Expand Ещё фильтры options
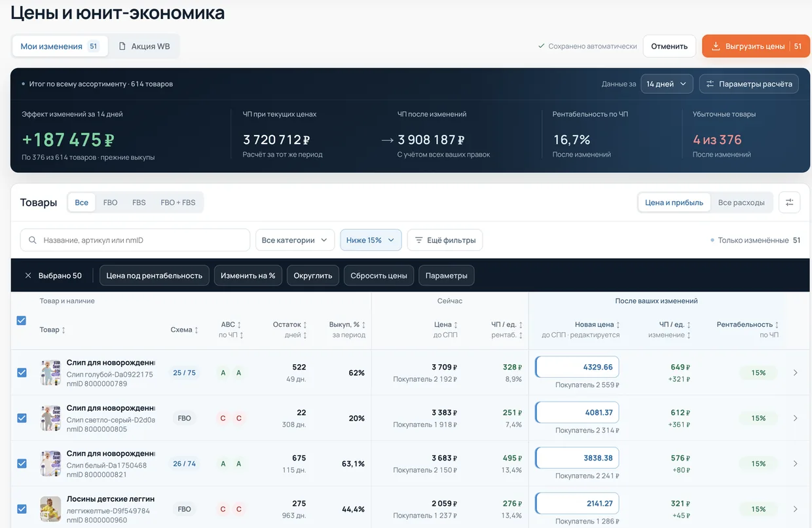Screen dimensions: 812x528 [445, 240]
